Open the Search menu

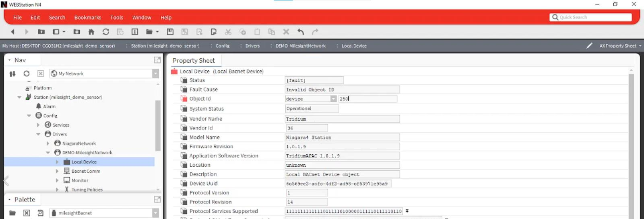(57, 17)
